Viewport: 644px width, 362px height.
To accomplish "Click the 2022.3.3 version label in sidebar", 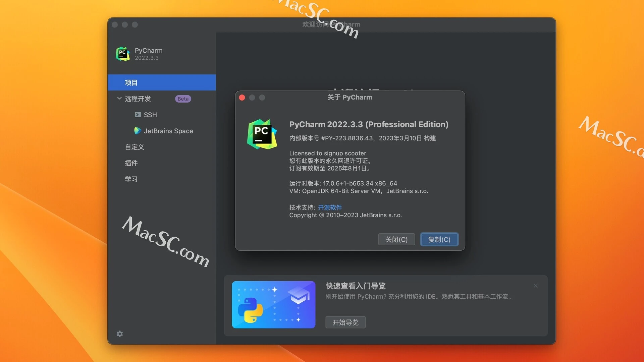I will pyautogui.click(x=147, y=58).
